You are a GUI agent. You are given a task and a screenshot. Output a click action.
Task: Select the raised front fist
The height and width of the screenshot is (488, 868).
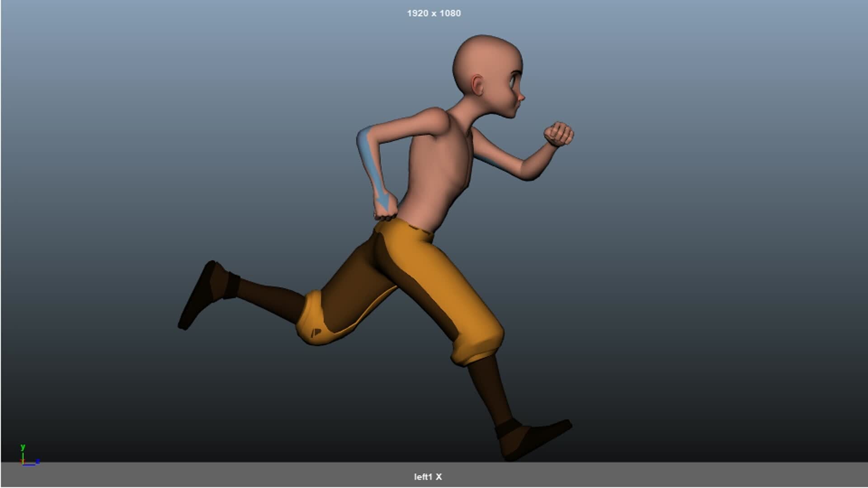[559, 134]
